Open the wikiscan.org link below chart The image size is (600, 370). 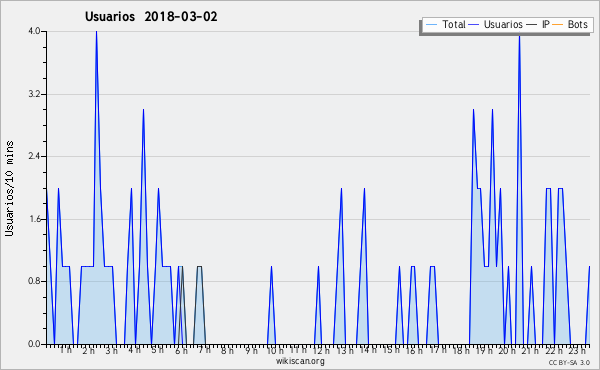(x=300, y=361)
